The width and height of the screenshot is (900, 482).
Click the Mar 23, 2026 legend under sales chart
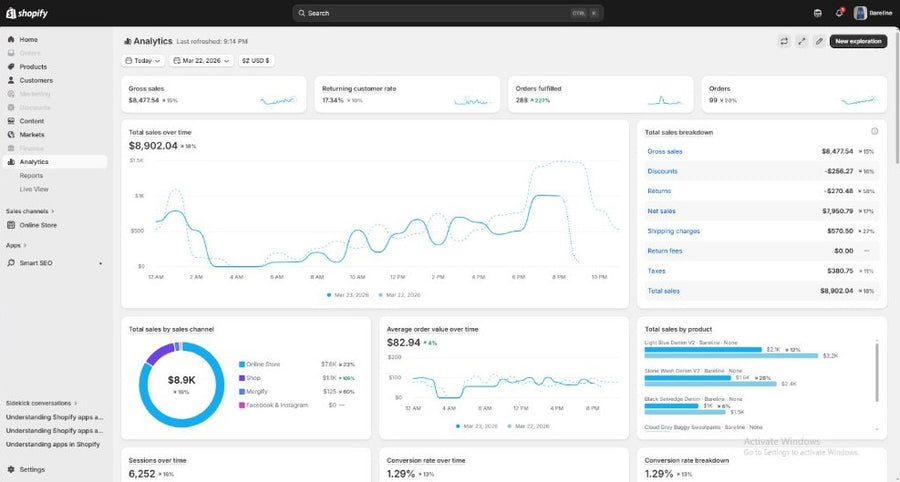tap(348, 295)
